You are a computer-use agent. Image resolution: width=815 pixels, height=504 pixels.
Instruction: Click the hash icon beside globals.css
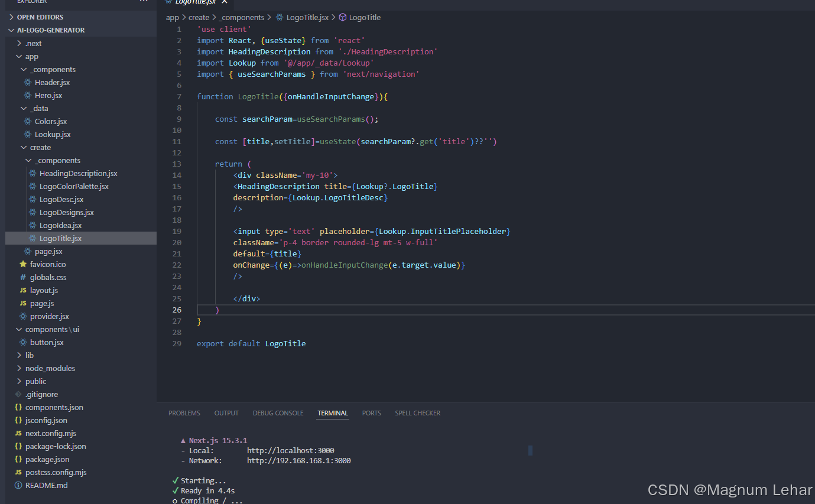click(23, 277)
